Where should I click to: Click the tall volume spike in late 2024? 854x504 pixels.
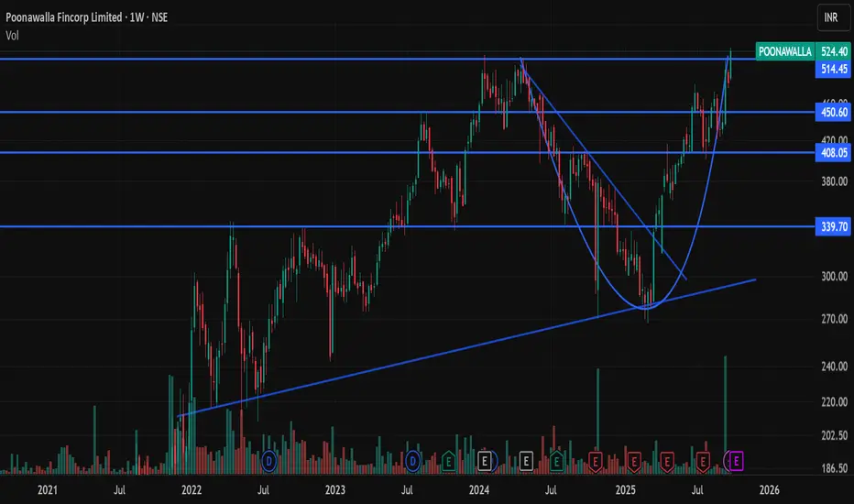click(x=597, y=421)
